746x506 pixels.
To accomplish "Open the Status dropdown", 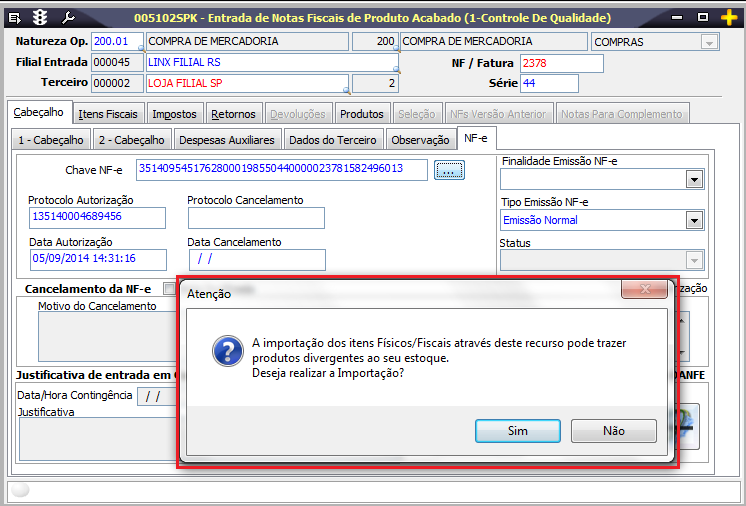I will pos(694,261).
